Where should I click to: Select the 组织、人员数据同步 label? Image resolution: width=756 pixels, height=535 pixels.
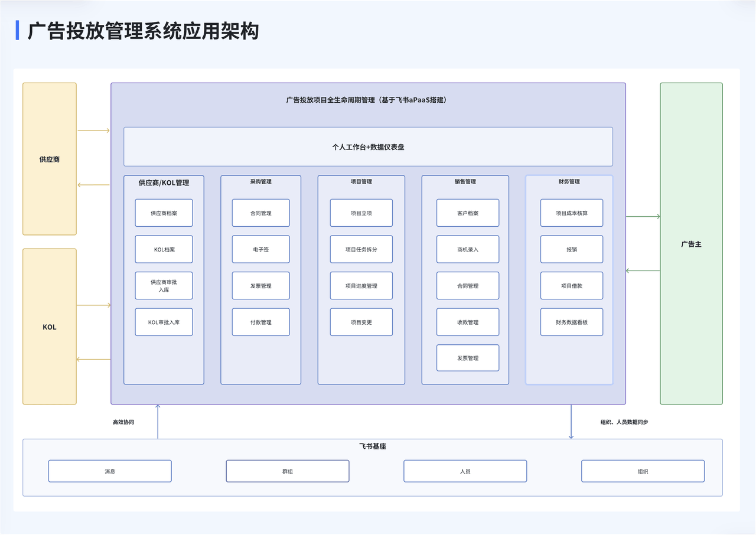pos(624,422)
